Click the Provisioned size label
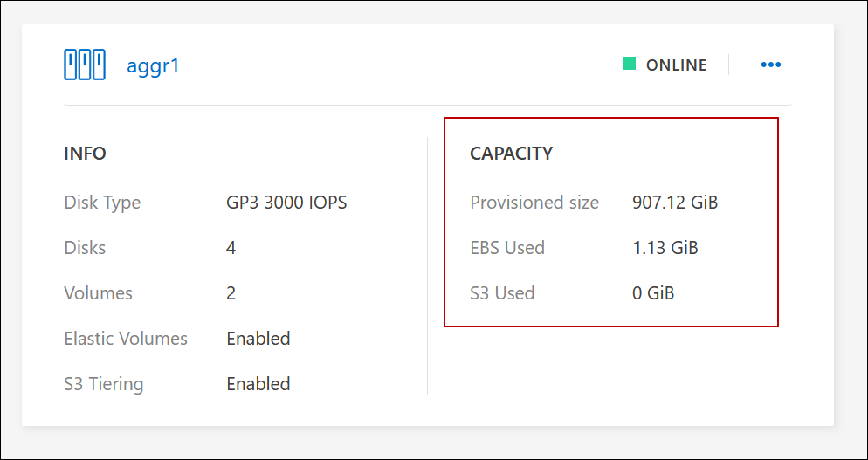868x460 pixels. [x=534, y=203]
